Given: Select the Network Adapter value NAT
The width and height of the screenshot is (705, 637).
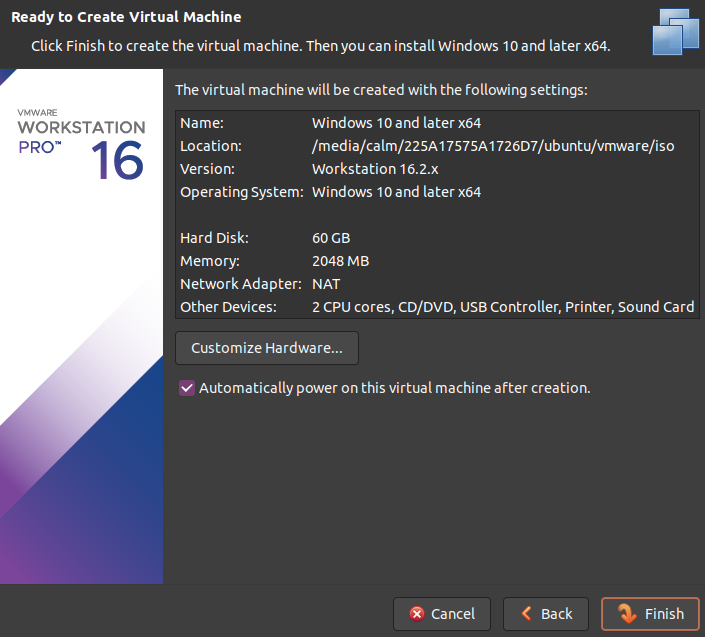Looking at the screenshot, I should (x=326, y=284).
